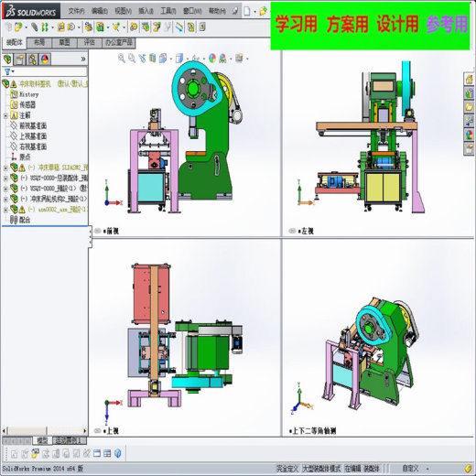Open the 自定义 units dropdown in status bar
This screenshot has width=476, height=476.
pos(416,468)
